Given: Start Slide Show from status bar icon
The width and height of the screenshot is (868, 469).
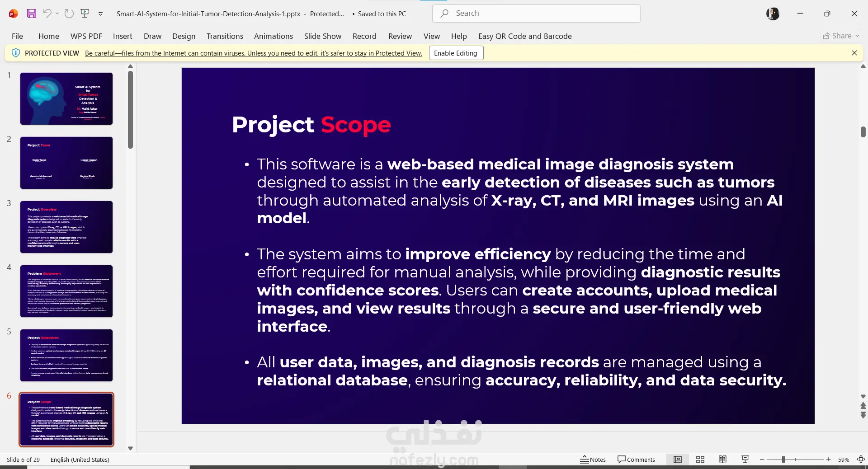Looking at the screenshot, I should (x=745, y=460).
